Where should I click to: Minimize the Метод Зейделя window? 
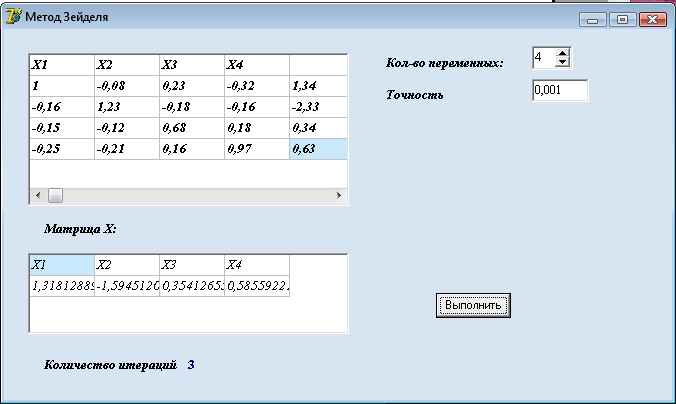(593, 19)
